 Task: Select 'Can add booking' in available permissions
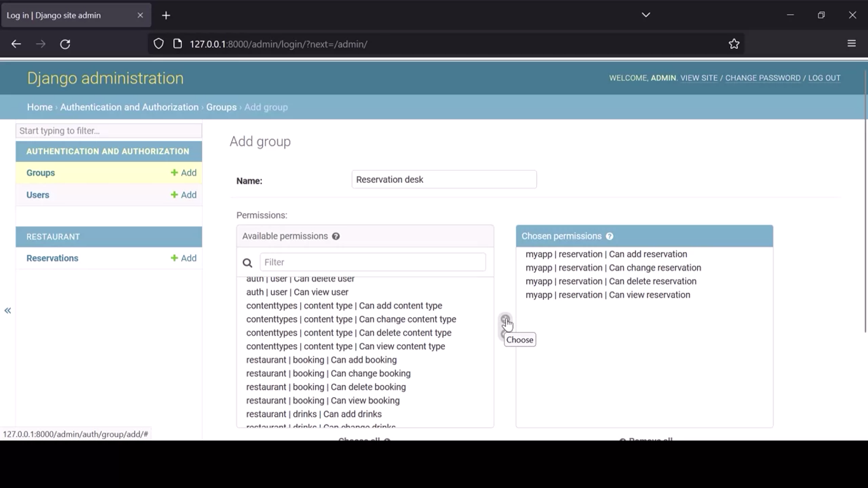point(322,360)
